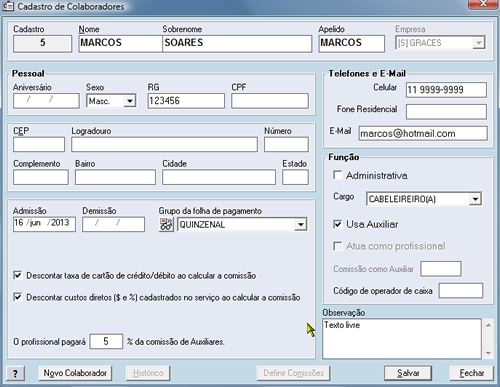Toggle Descontar taxa de cartão checkbox
This screenshot has width=500, height=387.
[x=17, y=275]
